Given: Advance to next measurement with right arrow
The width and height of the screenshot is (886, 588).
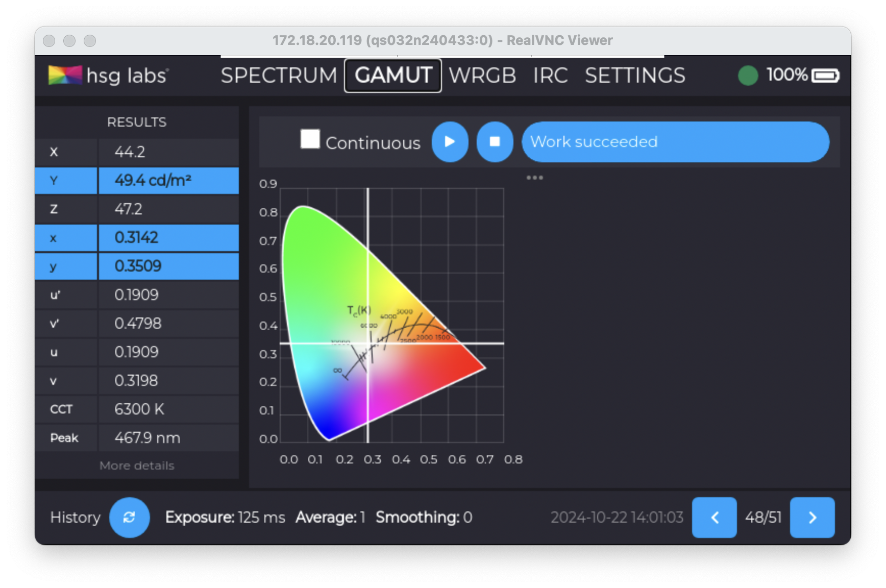Looking at the screenshot, I should pos(812,518).
